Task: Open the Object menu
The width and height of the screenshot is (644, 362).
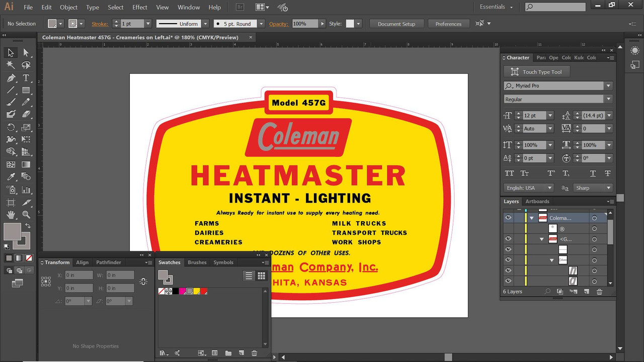Action: [x=69, y=7]
